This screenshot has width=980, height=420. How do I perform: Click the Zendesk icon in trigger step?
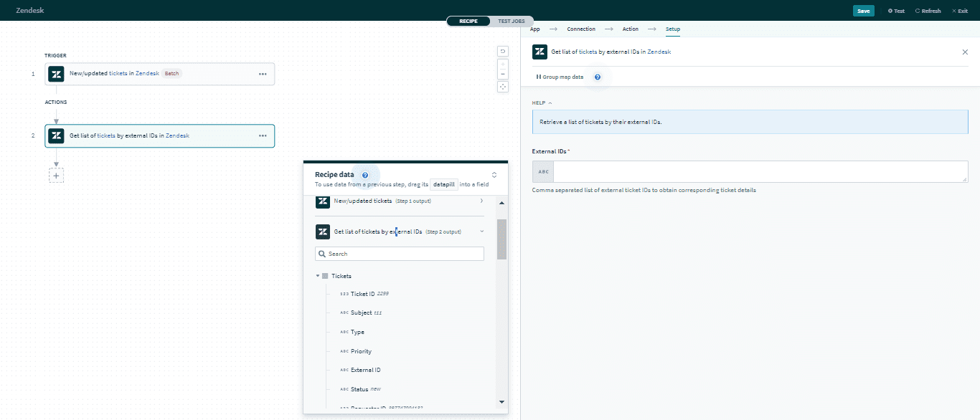click(56, 74)
